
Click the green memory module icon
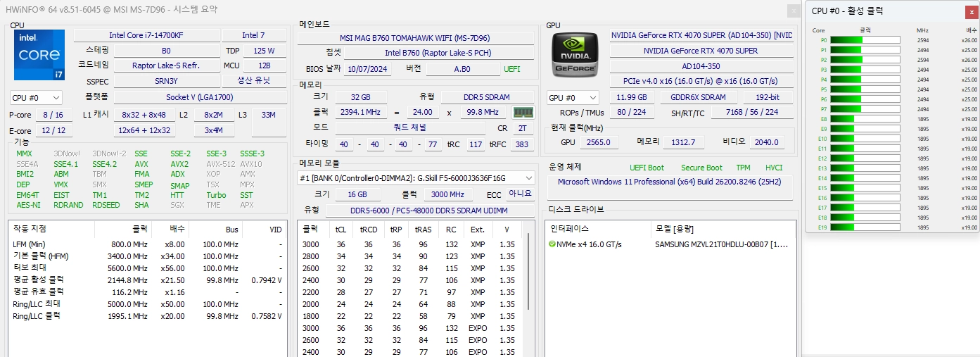click(x=523, y=112)
